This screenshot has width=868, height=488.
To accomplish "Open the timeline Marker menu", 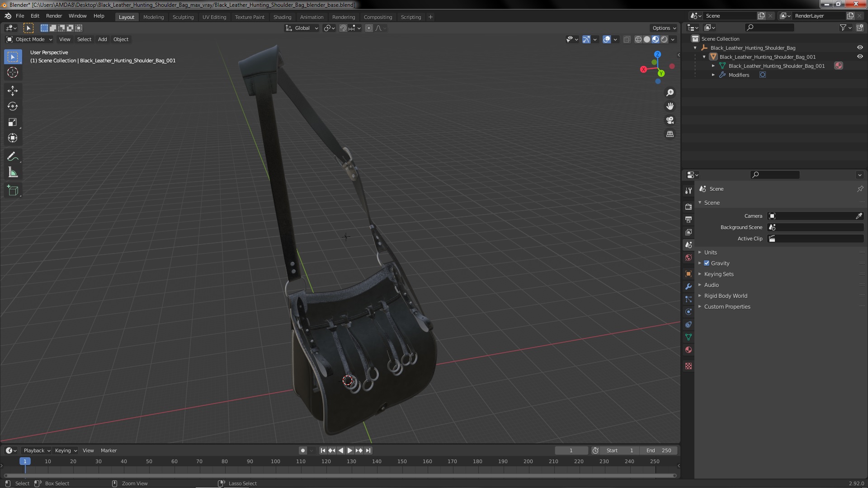I will pos(108,450).
